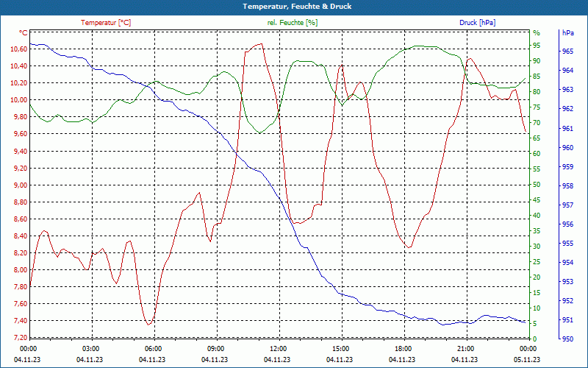Click temperature axis value "7,80"
The image size is (588, 368).
[21, 287]
